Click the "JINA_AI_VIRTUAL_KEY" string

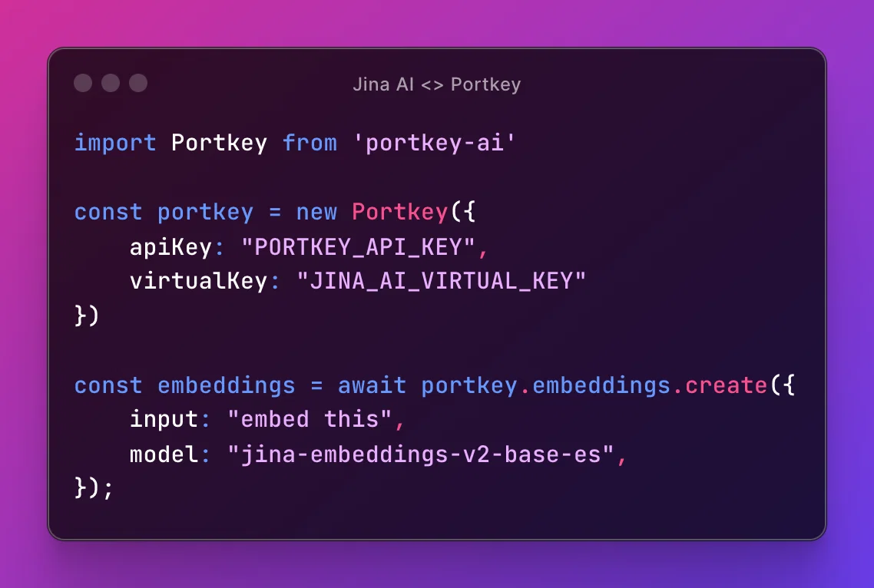(x=442, y=280)
